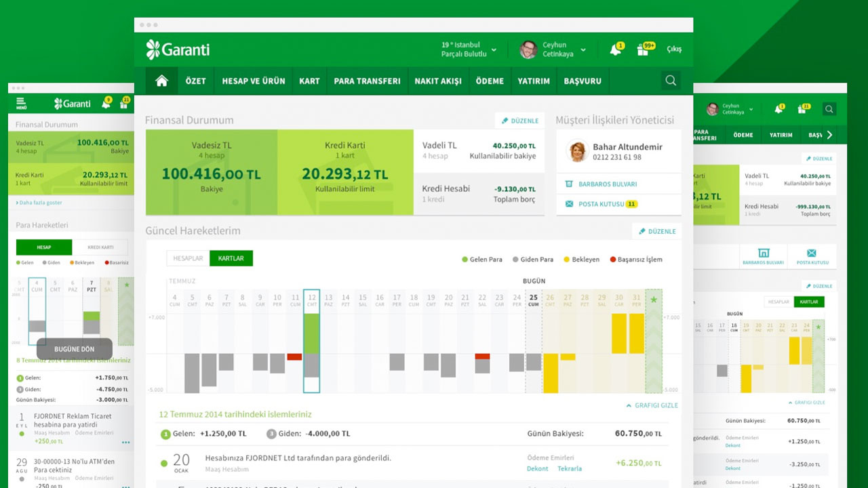Switch to HESAPLAR in the right window

click(778, 302)
